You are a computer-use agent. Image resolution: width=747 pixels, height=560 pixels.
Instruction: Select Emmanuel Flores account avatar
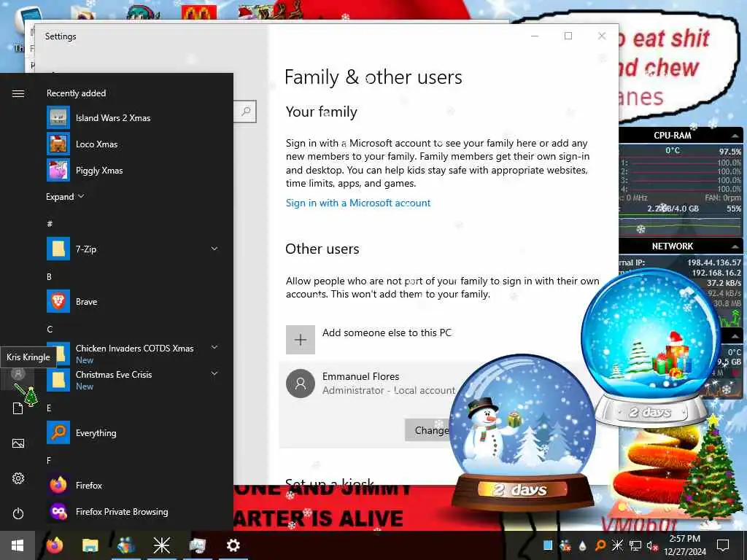coord(300,384)
